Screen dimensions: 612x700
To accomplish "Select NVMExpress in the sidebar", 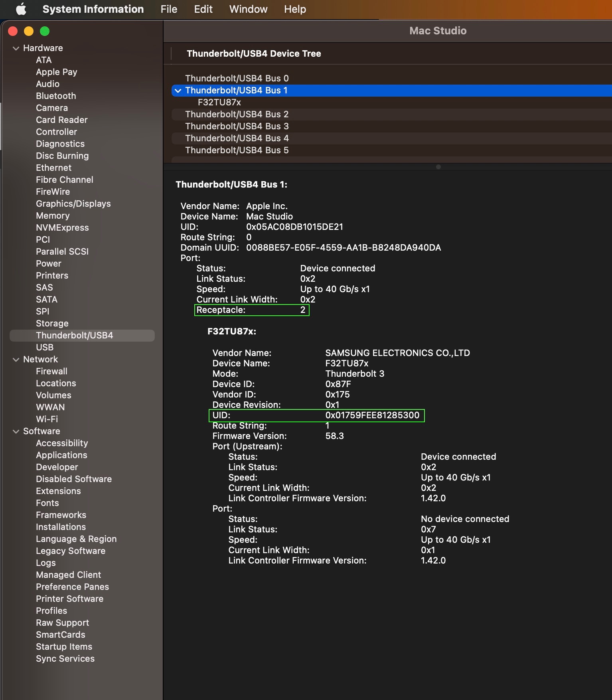I will coord(62,227).
